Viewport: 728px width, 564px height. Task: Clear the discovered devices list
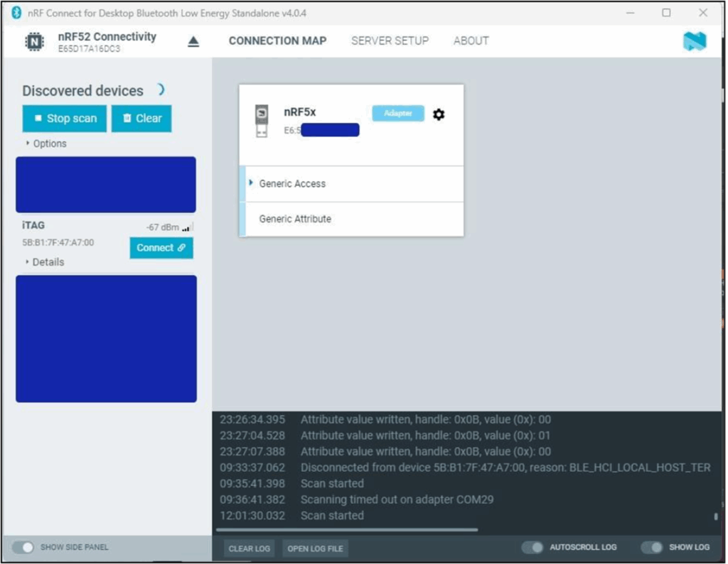(x=141, y=119)
